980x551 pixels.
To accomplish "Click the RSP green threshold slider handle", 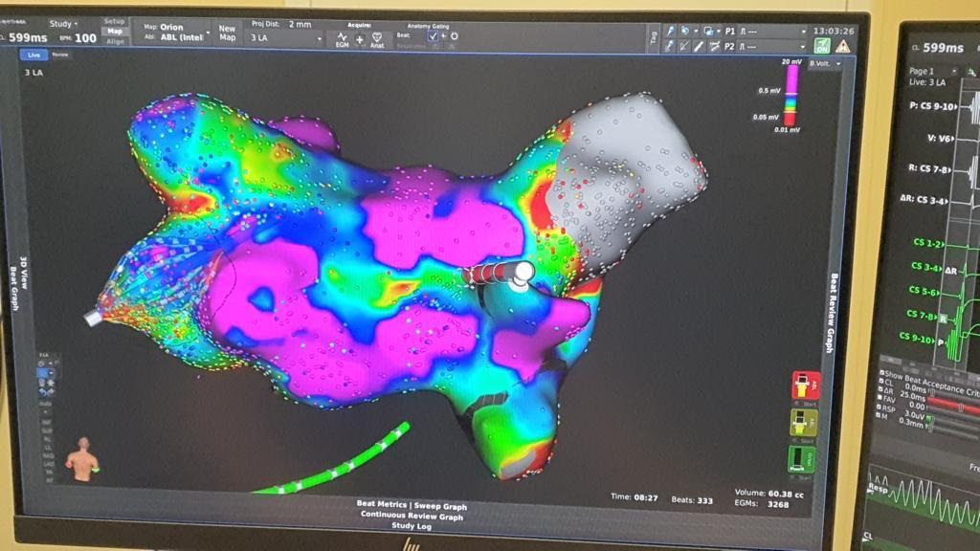I will click(x=930, y=419).
